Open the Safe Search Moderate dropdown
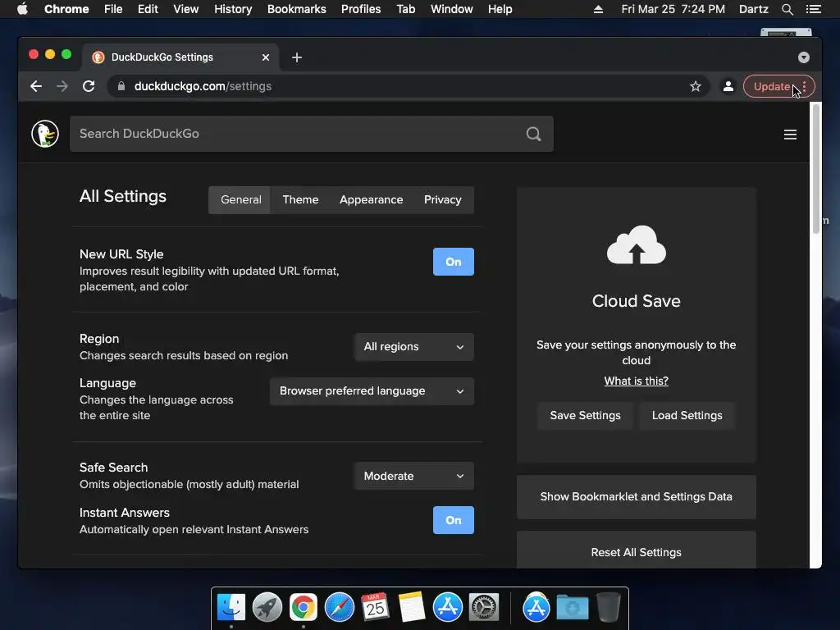This screenshot has width=840, height=630. coord(414,477)
